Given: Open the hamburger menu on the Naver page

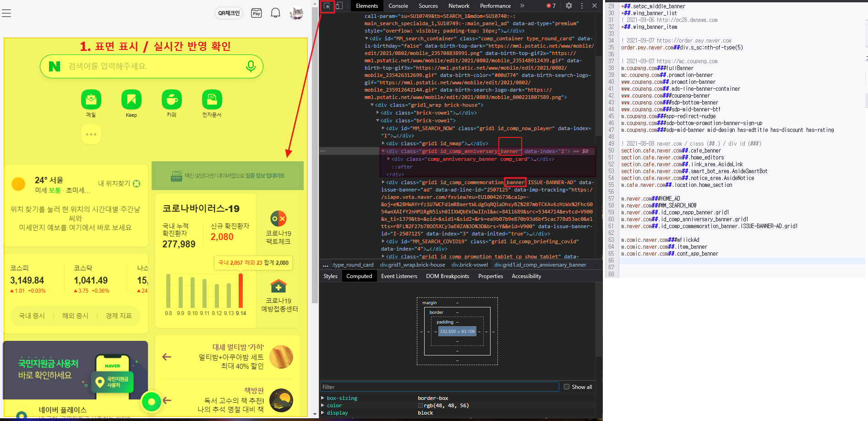Looking at the screenshot, I should tap(6, 13).
